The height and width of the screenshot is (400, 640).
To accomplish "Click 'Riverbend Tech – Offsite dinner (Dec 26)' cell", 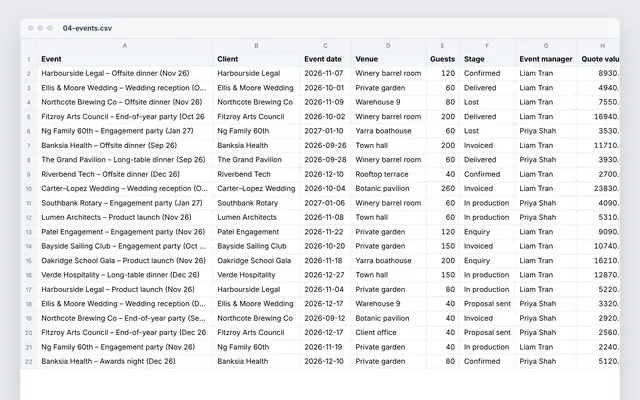I will point(125,174).
